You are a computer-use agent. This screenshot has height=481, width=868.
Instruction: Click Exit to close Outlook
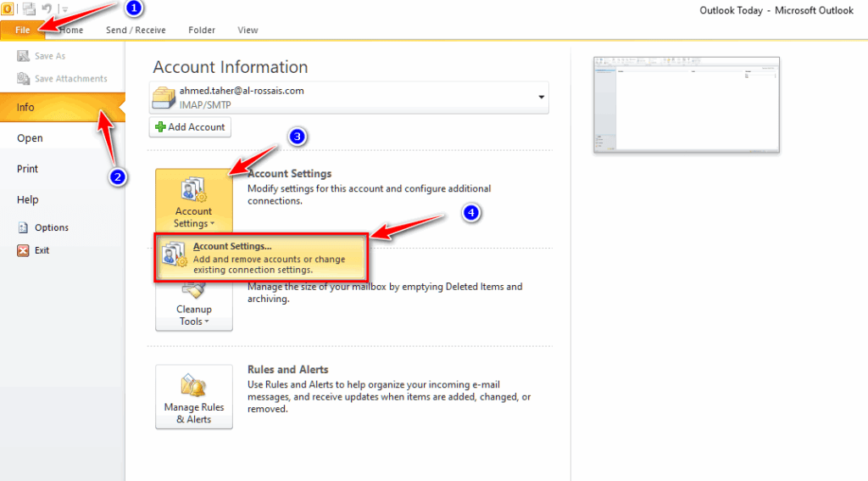tap(42, 250)
